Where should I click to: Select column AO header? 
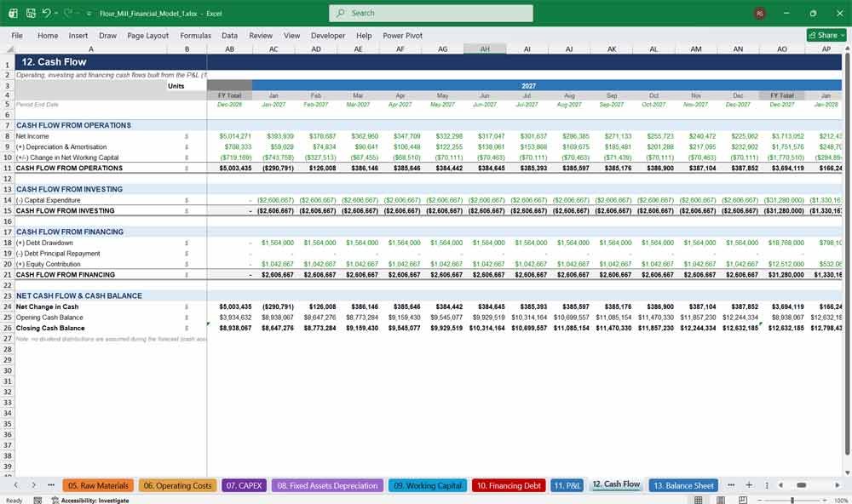(x=782, y=49)
